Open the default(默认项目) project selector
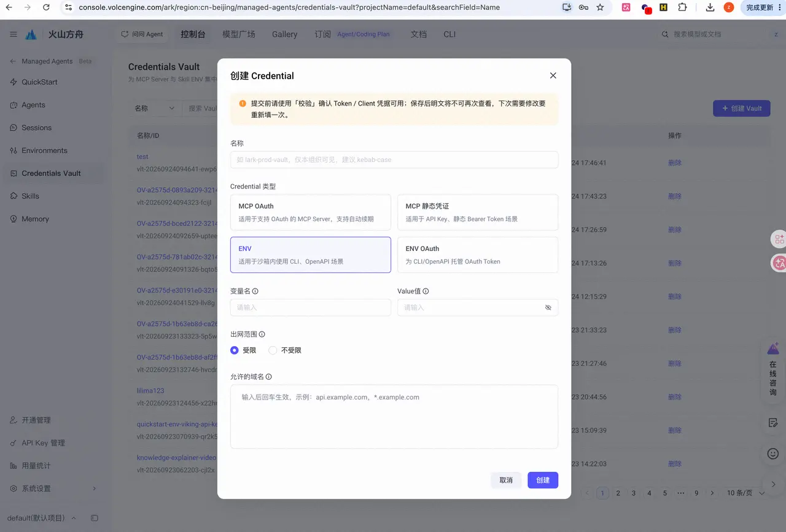This screenshot has width=786, height=532. click(x=42, y=518)
